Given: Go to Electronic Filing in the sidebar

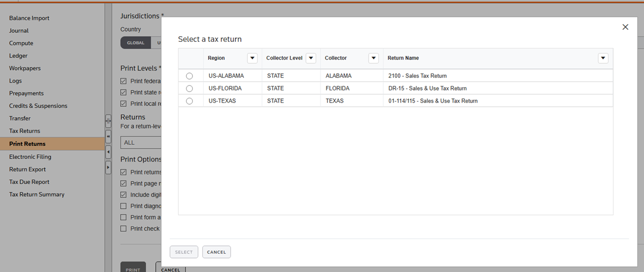Looking at the screenshot, I should (x=30, y=157).
